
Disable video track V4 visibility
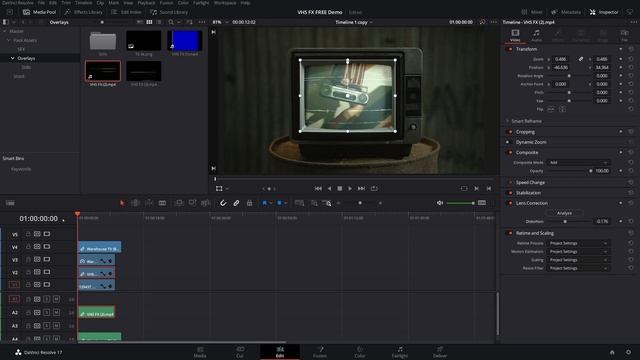[47, 247]
